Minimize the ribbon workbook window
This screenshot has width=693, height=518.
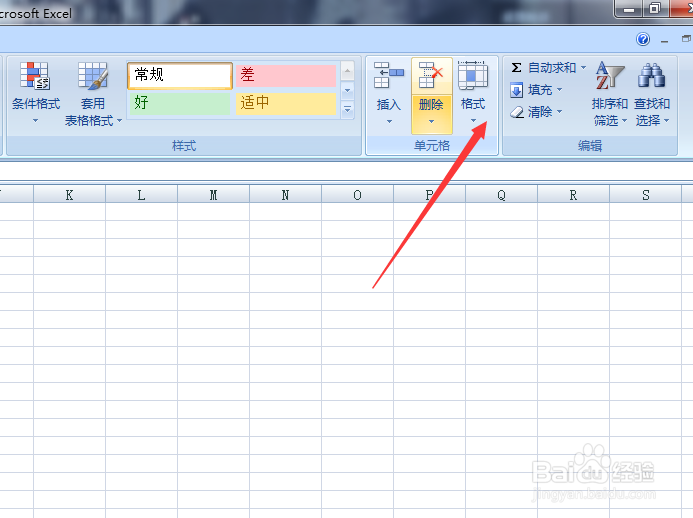pyautogui.click(x=664, y=40)
